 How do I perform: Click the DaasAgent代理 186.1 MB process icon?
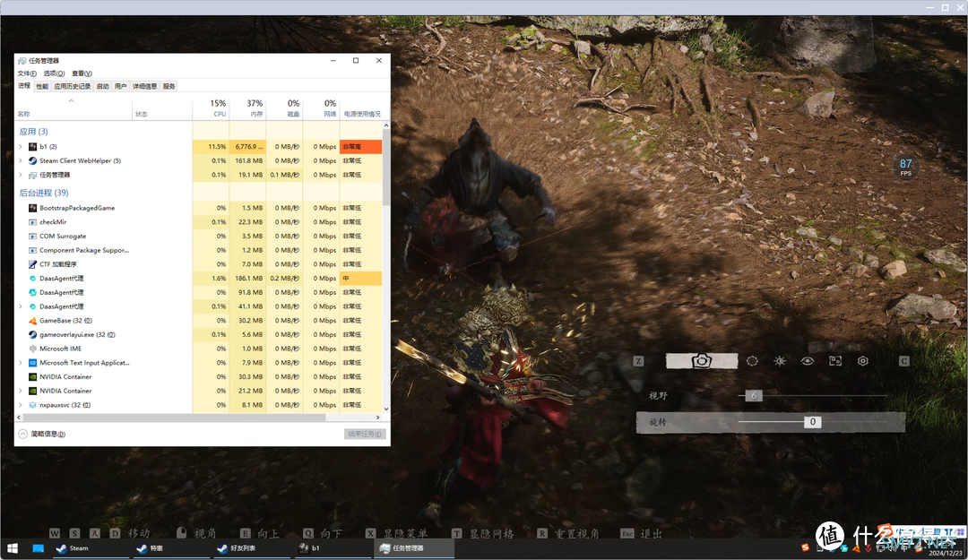click(x=33, y=279)
